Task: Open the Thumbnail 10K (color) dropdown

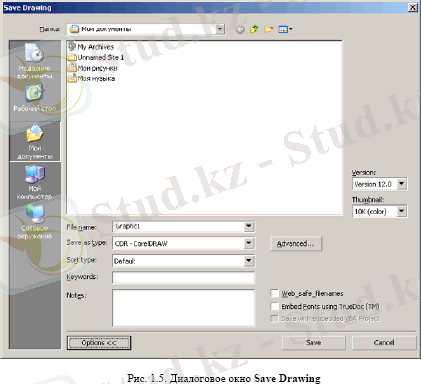Action: tap(402, 211)
